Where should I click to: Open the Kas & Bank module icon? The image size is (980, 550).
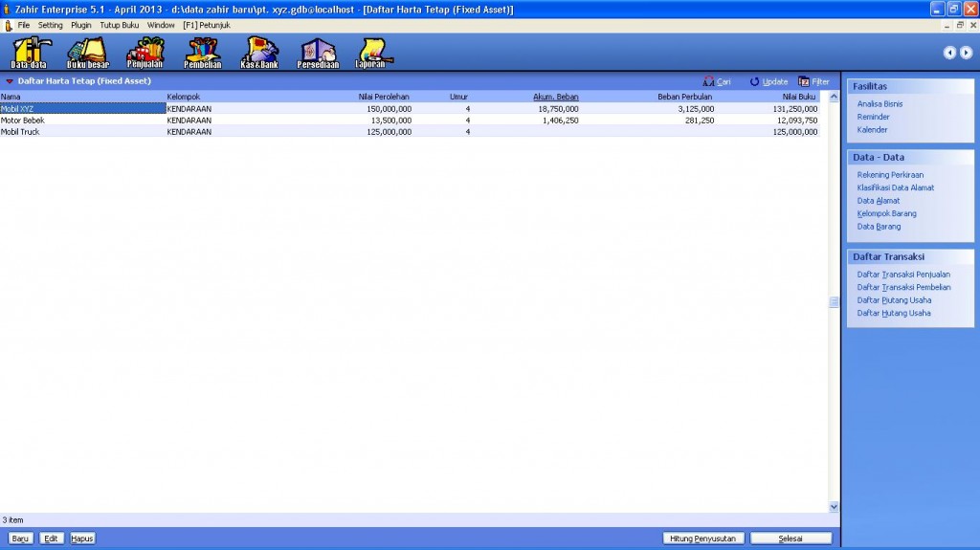[x=260, y=51]
